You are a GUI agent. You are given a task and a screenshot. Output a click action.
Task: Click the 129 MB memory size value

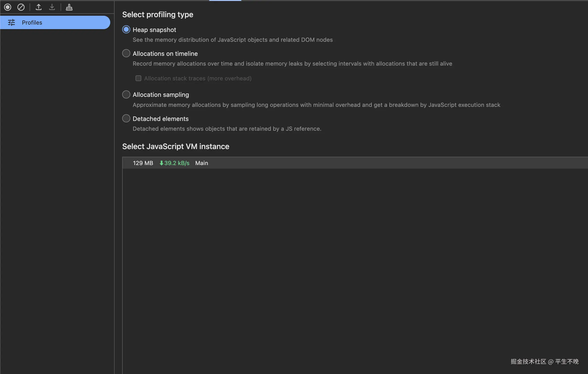(x=143, y=163)
